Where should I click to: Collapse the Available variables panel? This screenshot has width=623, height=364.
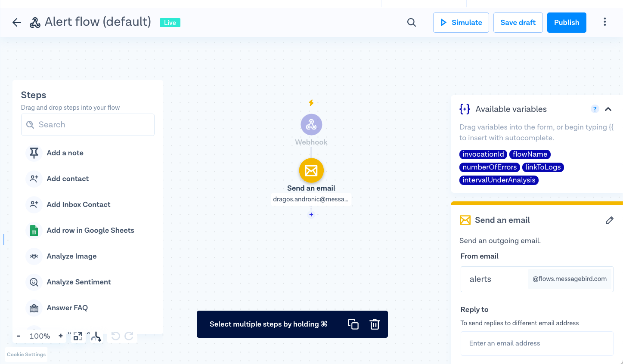click(608, 109)
